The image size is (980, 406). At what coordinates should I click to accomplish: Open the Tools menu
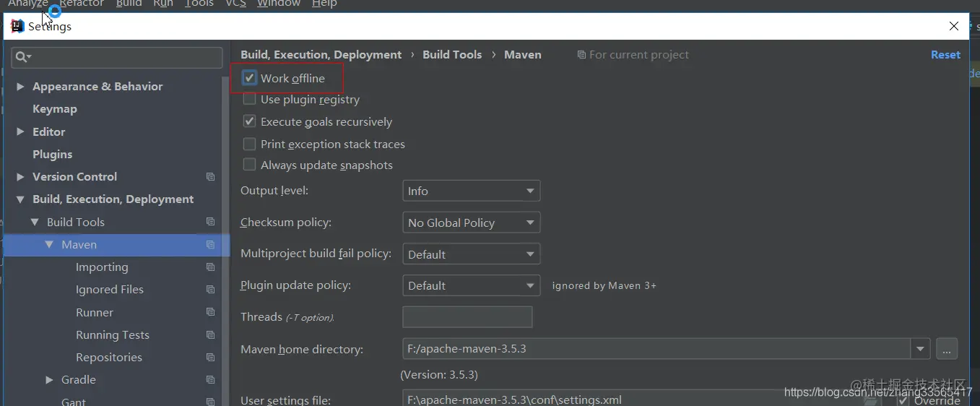tap(199, 4)
